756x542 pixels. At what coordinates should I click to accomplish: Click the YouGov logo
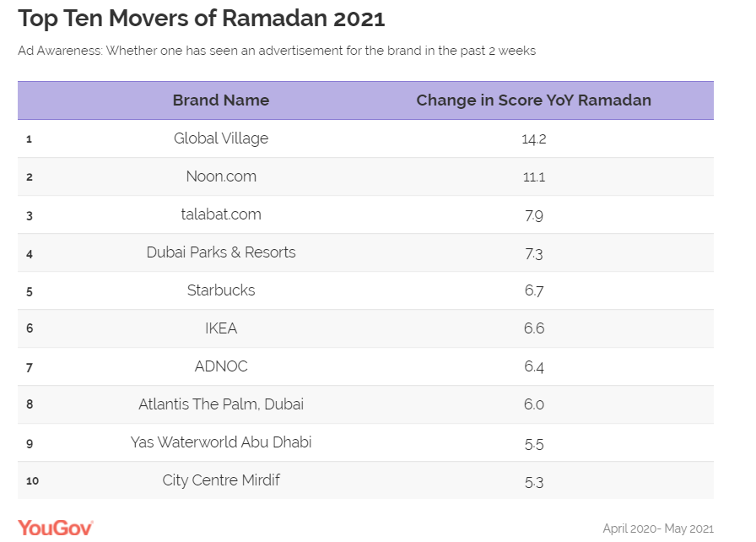[56, 528]
